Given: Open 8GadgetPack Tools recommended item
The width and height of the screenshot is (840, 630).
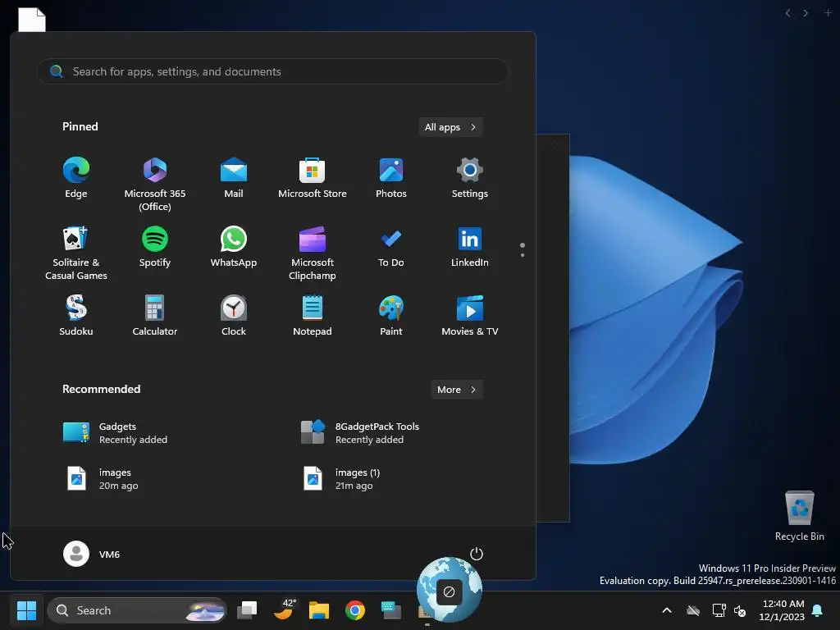Looking at the screenshot, I should tap(360, 433).
